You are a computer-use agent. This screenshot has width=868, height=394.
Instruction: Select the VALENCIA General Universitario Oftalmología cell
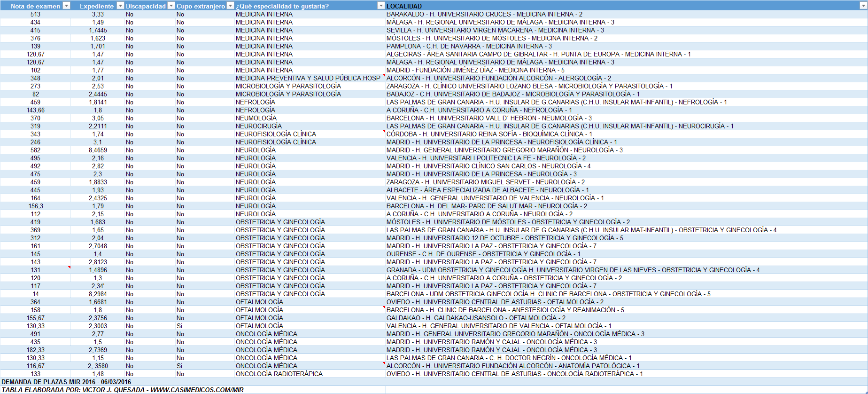627,326
